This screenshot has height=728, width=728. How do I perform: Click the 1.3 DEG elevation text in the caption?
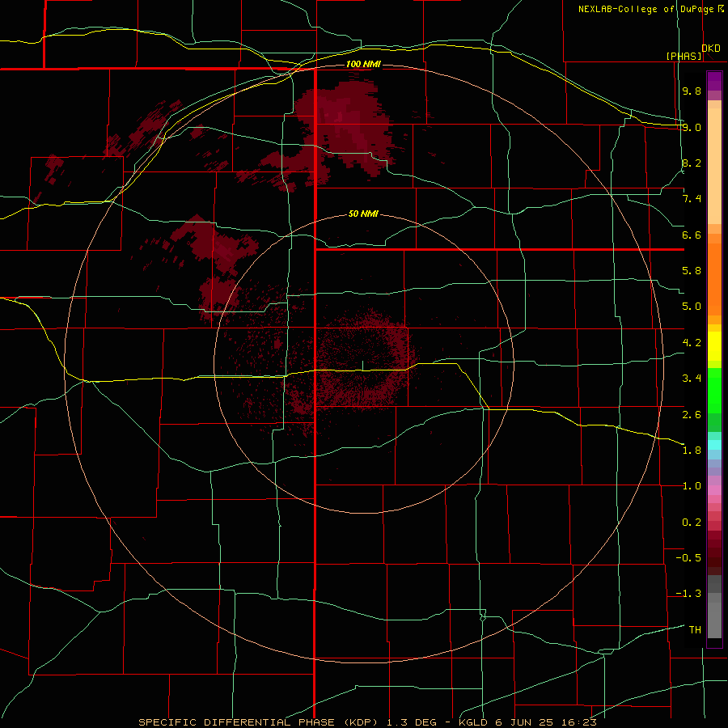coord(412,722)
